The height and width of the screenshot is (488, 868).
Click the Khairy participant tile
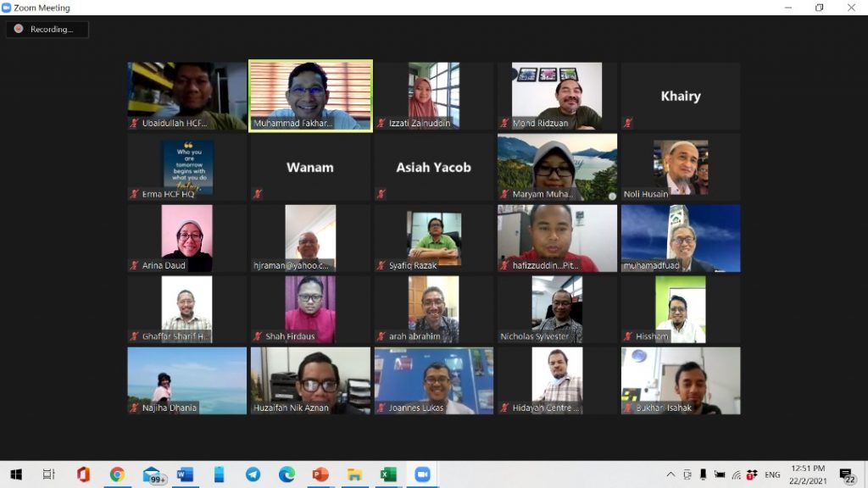[x=680, y=96]
